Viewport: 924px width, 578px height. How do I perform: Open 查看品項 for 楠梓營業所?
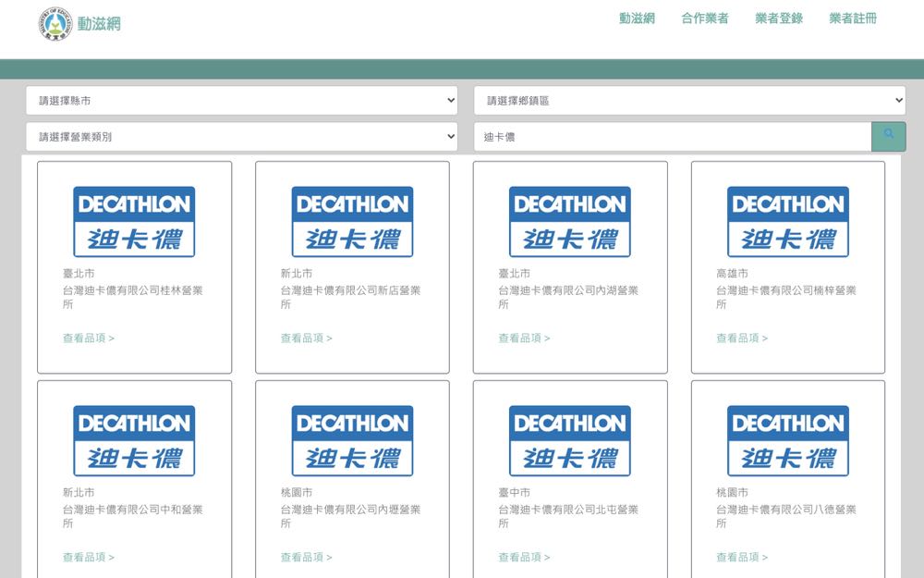[742, 338]
